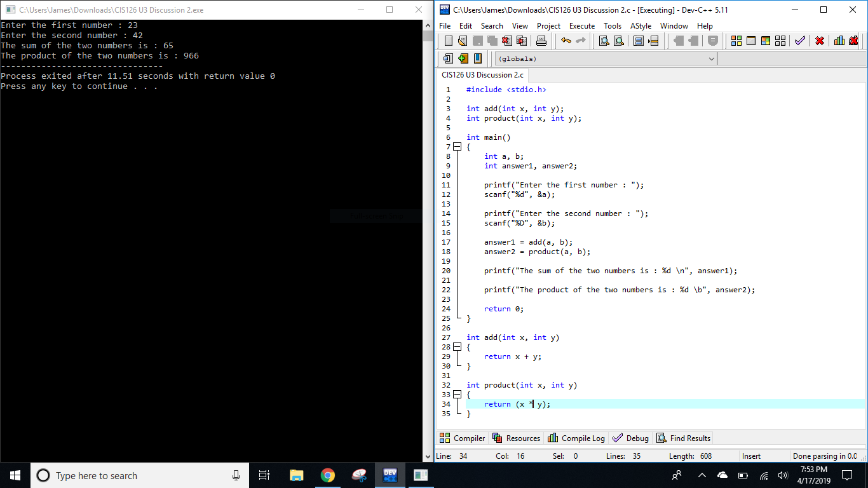Click the Windows Start button
Image resolution: width=868 pixels, height=488 pixels.
15,475
